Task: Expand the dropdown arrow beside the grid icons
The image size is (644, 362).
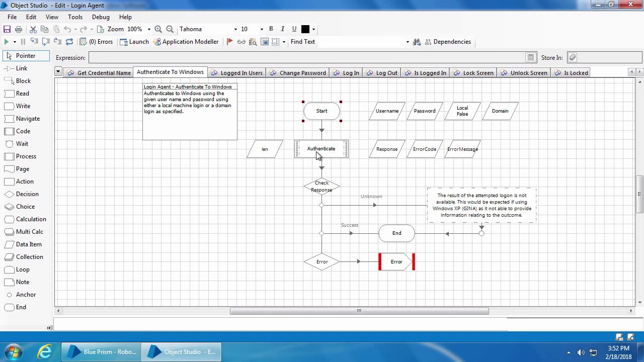Action: point(284,42)
